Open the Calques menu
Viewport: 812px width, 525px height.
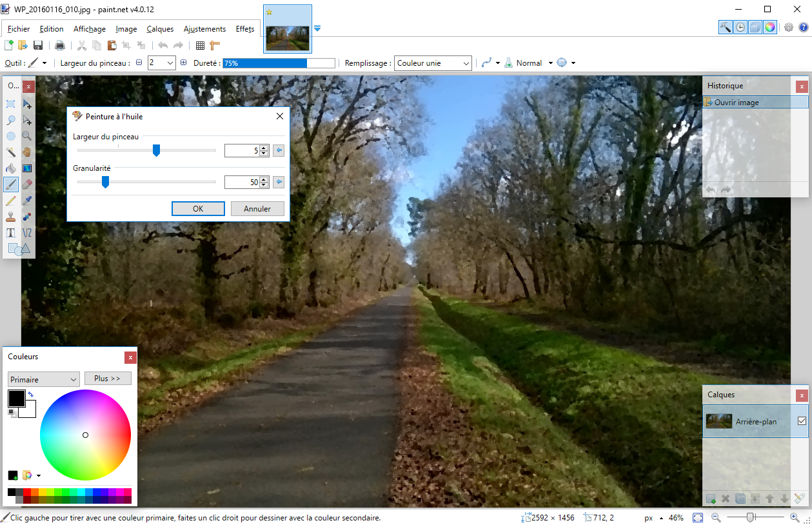click(160, 29)
